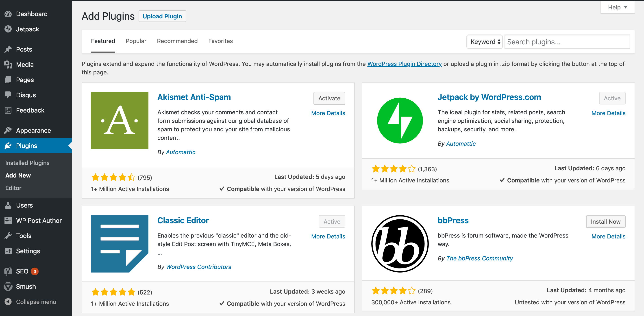
Task: Click the disabled Active button for Classic Editor
Action: click(x=332, y=222)
